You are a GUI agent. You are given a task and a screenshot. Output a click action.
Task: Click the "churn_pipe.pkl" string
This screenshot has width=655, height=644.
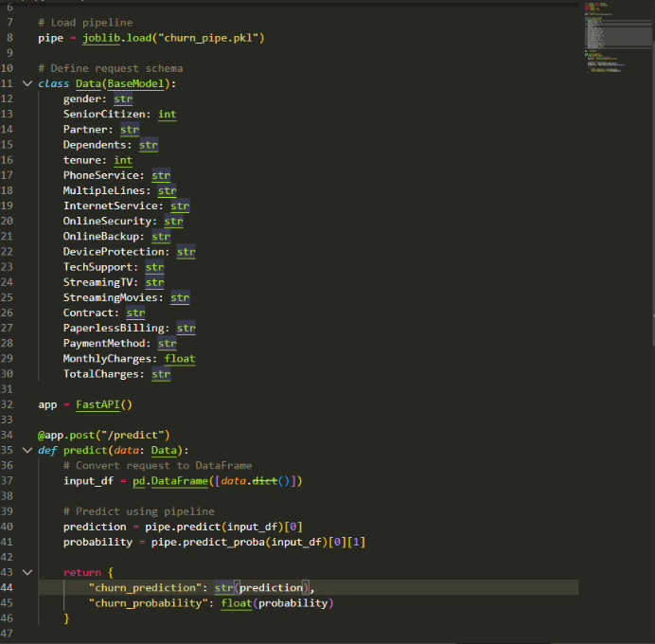pyautogui.click(x=208, y=38)
